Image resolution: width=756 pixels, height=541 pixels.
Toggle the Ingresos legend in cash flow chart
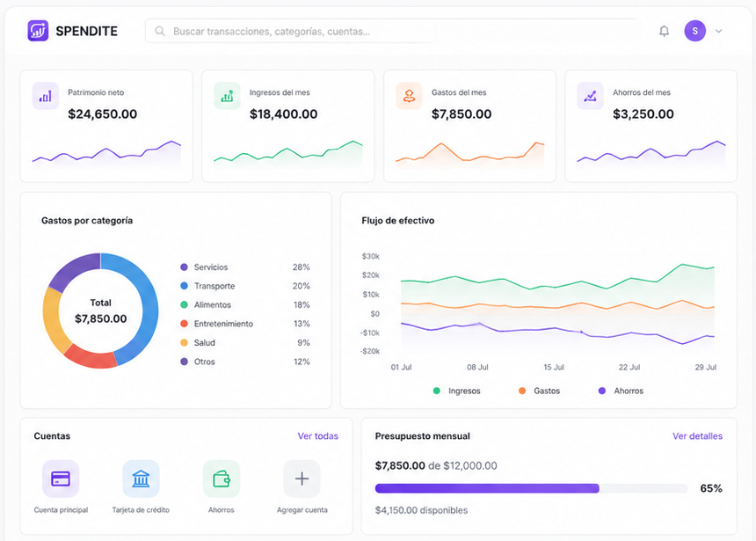click(456, 391)
